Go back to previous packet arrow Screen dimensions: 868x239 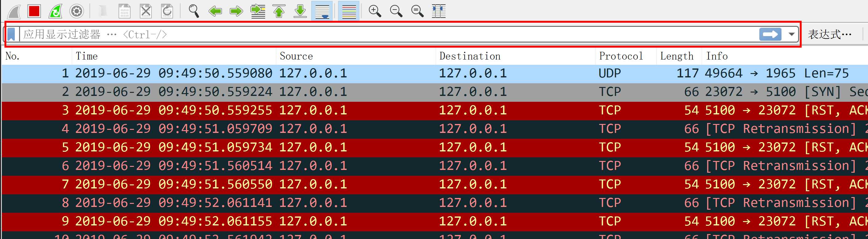click(215, 11)
